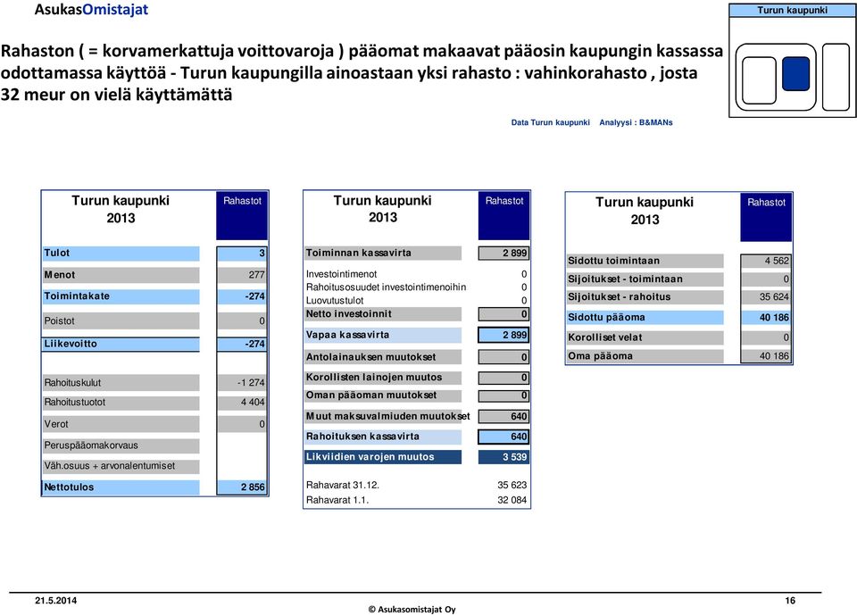The height and width of the screenshot is (616, 857).
Task: Select the Tulot row label
Action: [121, 253]
